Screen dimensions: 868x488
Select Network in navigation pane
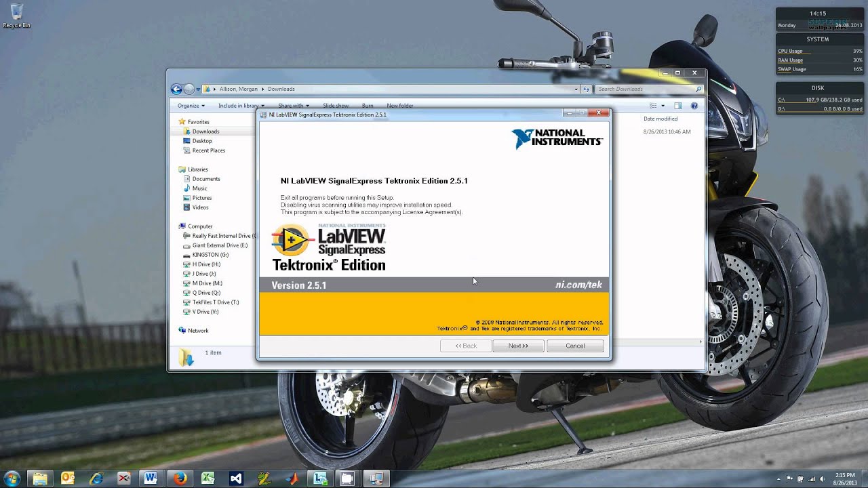coord(193,331)
